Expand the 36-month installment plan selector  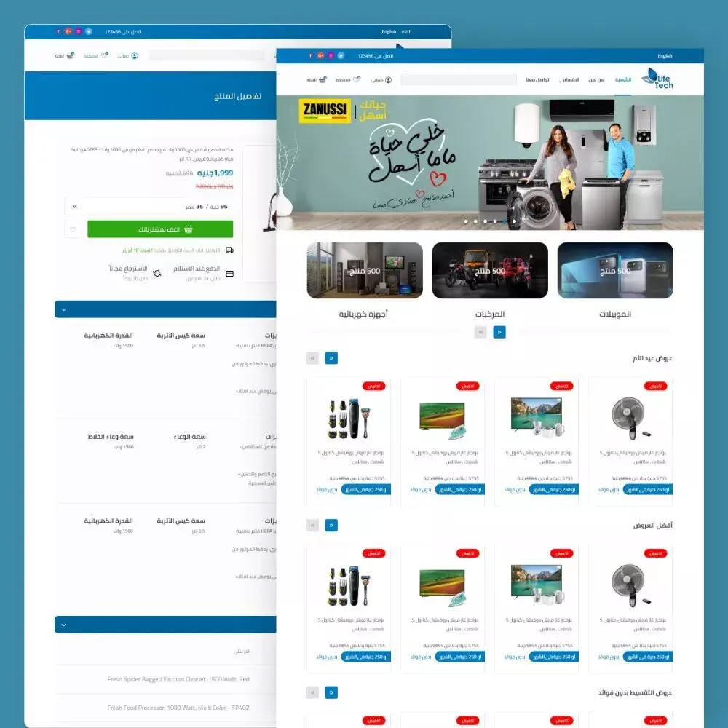74,207
